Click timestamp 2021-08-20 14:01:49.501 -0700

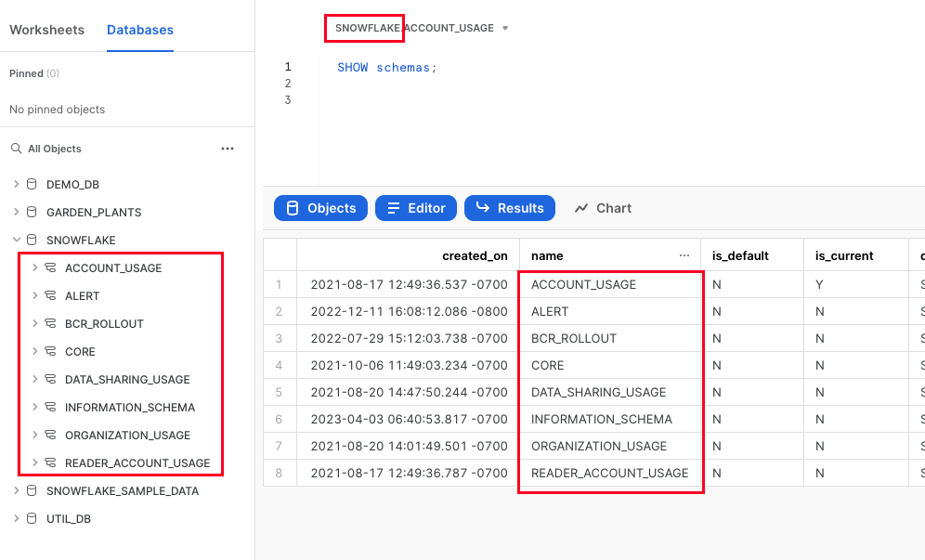(x=409, y=446)
